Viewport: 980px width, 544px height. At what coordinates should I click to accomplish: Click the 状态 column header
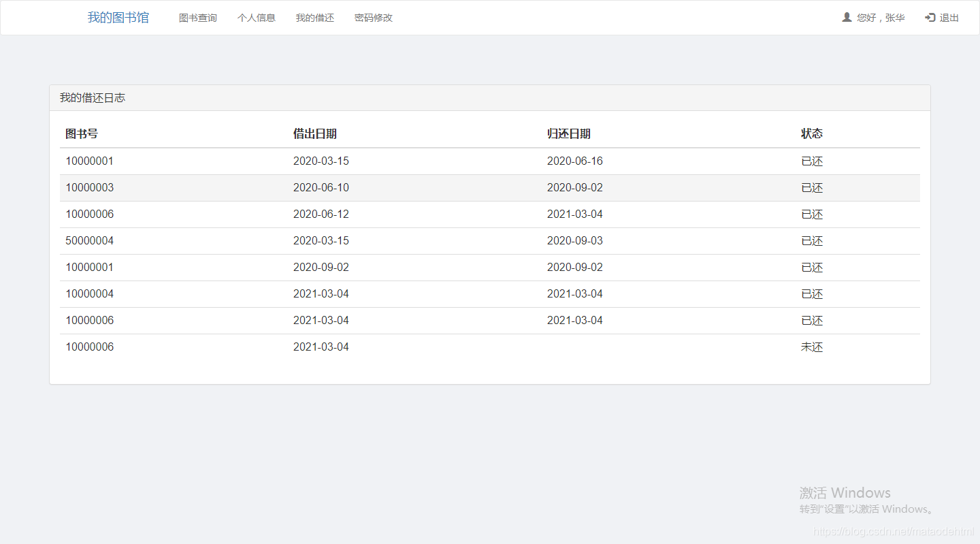pos(812,134)
